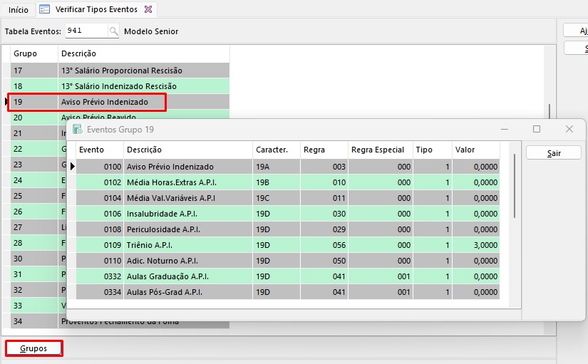Image resolution: width=588 pixels, height=364 pixels.
Task: Maximize the Eventos Grupo 19 window
Action: (537, 130)
